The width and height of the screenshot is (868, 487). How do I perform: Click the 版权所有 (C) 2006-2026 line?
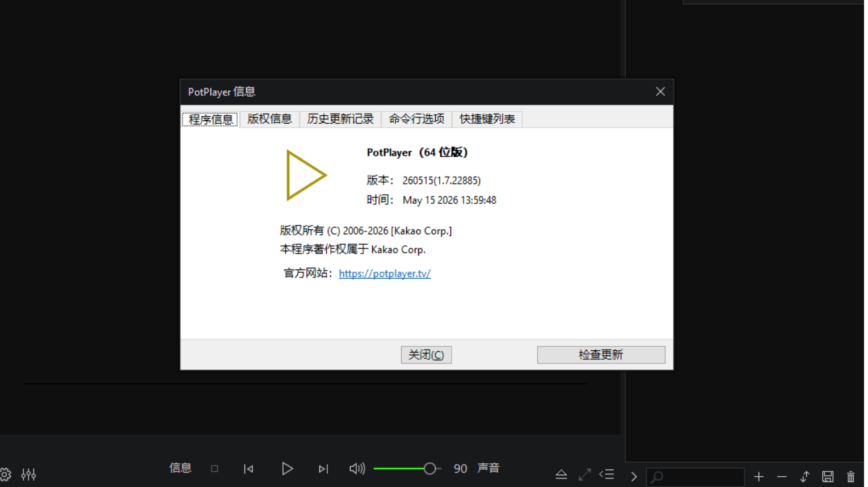pyautogui.click(x=366, y=230)
